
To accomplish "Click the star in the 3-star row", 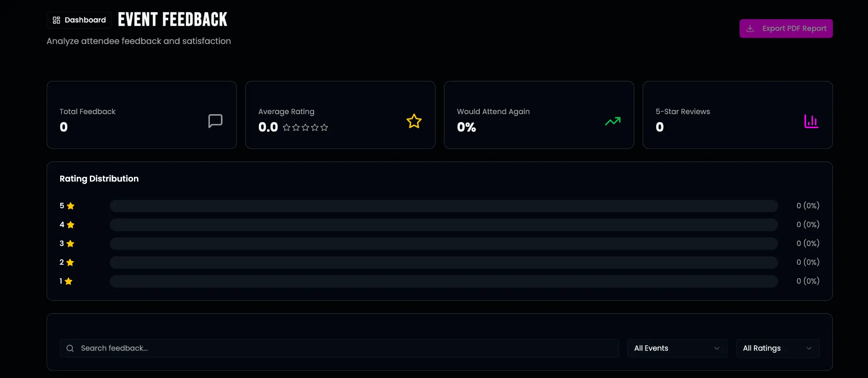I will 70,244.
